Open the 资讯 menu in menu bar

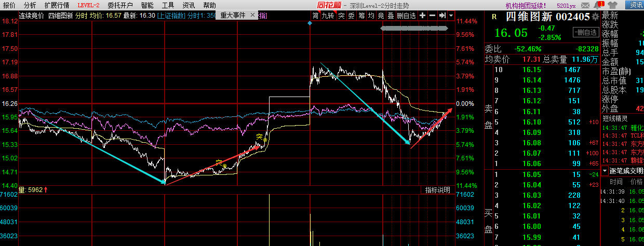[x=189, y=5]
